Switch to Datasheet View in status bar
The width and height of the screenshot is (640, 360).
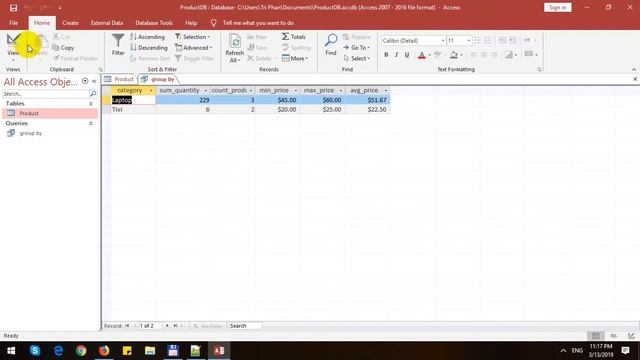pyautogui.click(x=596, y=336)
